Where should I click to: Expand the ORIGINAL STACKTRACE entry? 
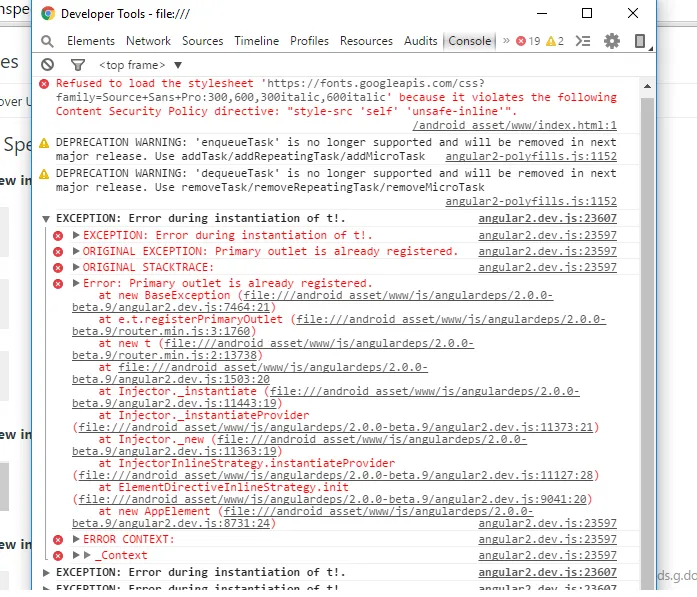click(76, 267)
